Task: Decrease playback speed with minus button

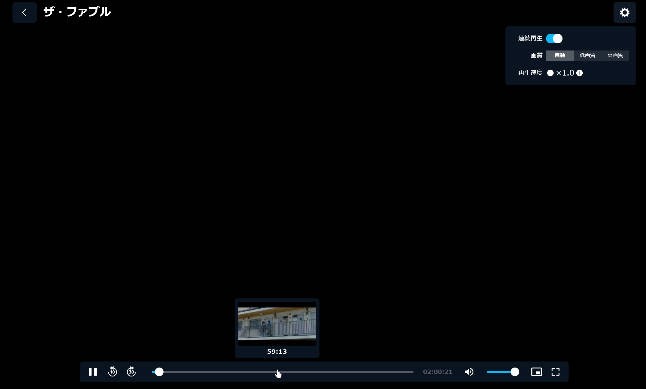Action: tap(550, 73)
